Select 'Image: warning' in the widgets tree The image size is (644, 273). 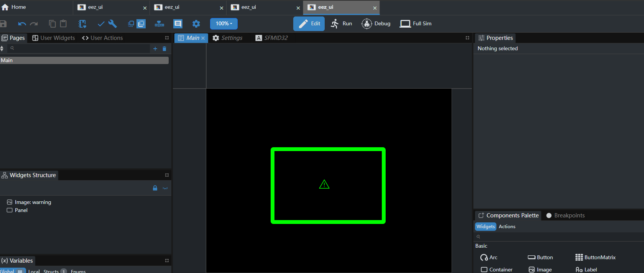pos(33,202)
